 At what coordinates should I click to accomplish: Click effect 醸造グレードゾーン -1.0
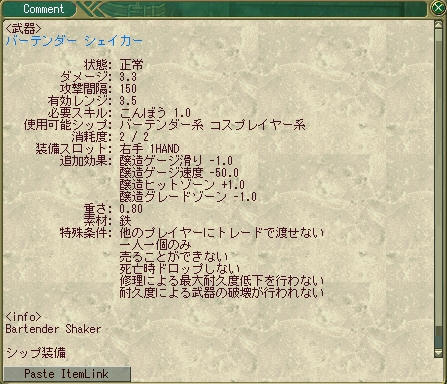tap(188, 197)
